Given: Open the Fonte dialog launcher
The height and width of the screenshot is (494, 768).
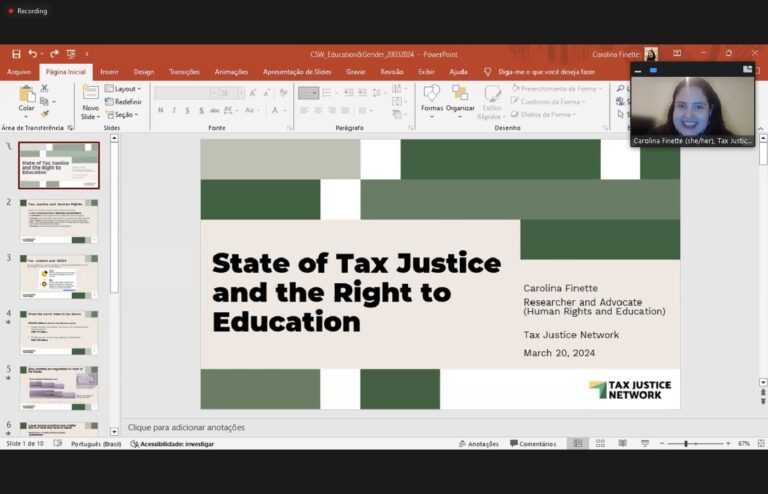Looking at the screenshot, I should pyautogui.click(x=289, y=128).
